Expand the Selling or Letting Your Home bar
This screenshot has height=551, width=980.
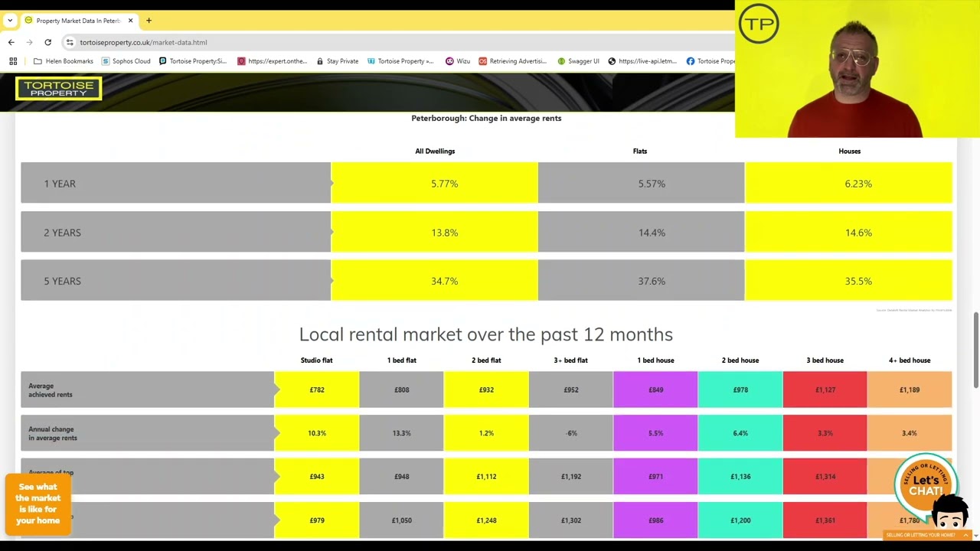(x=926, y=535)
